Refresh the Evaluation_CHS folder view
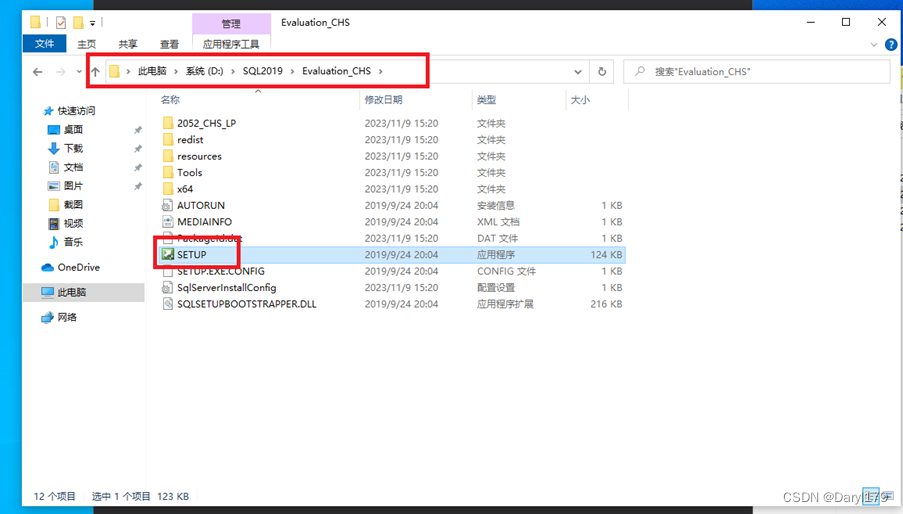This screenshot has width=903, height=514. (602, 72)
